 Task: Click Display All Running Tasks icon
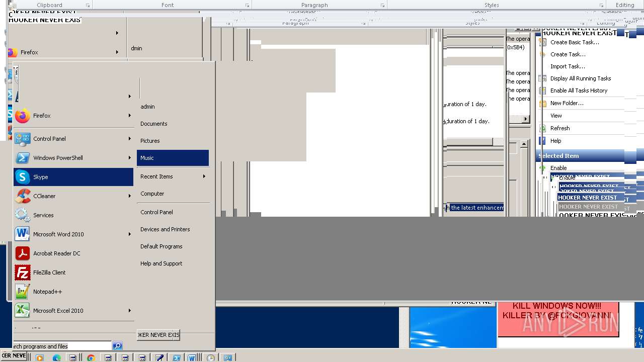point(542,78)
